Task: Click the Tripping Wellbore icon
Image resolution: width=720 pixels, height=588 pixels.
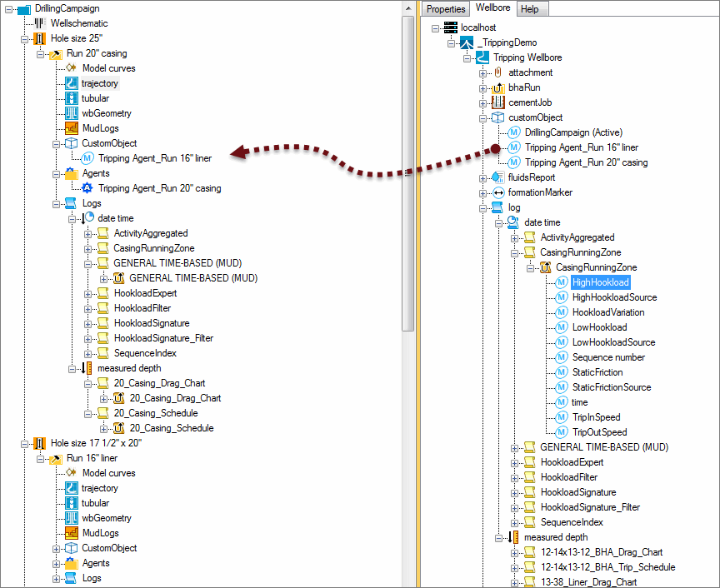Action: point(482,57)
